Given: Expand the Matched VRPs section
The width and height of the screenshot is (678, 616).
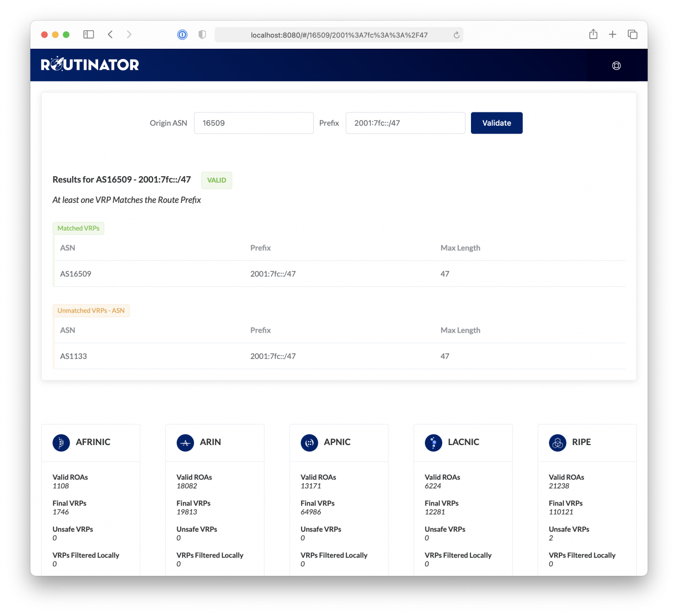Looking at the screenshot, I should tap(78, 228).
